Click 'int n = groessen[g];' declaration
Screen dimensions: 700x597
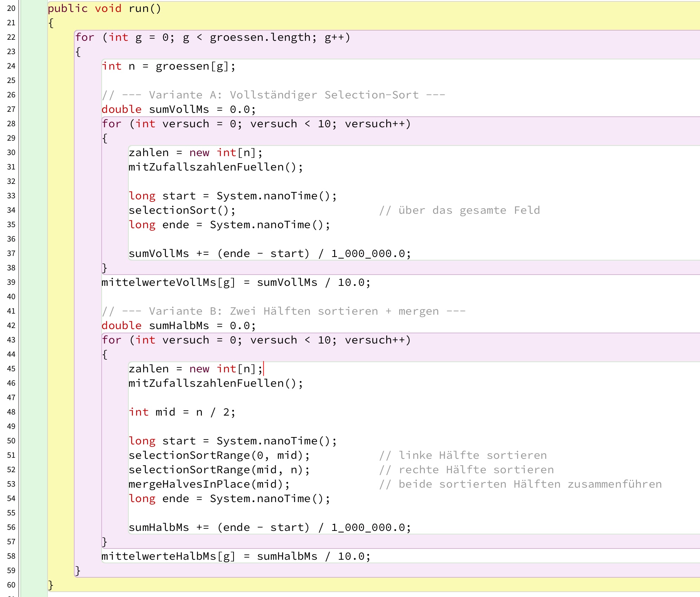click(x=168, y=66)
